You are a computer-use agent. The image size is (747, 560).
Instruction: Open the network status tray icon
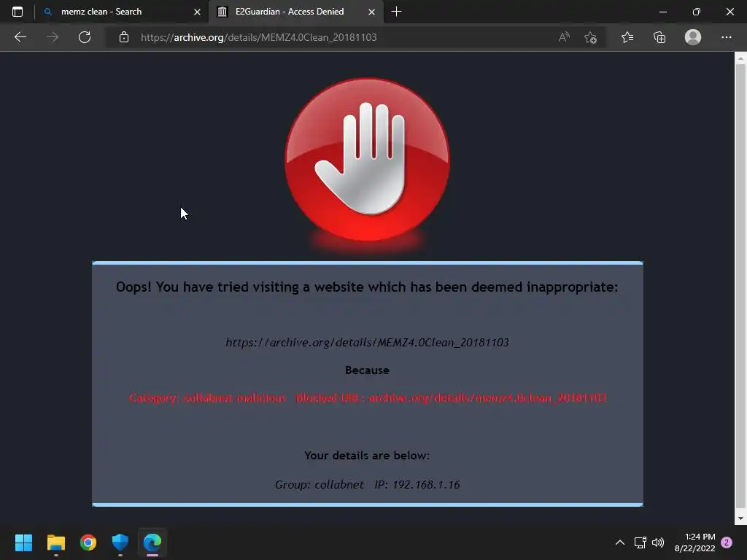click(x=640, y=542)
